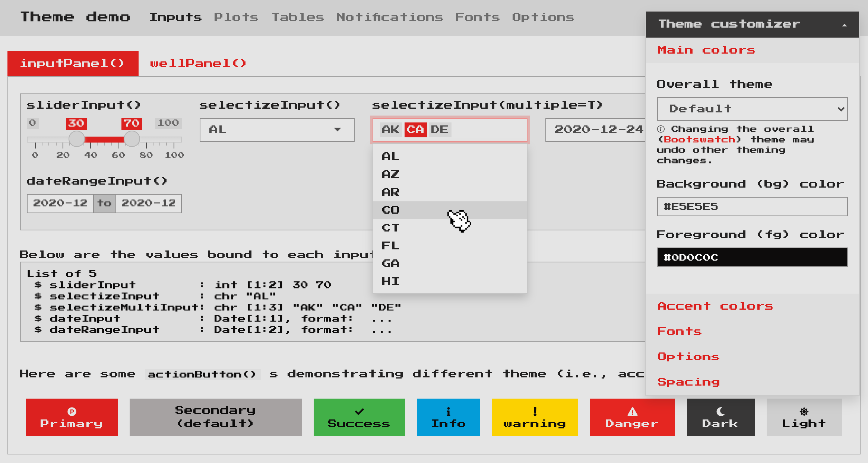Open the Accent colors section
Image resolution: width=868 pixels, height=463 pixels.
pos(715,306)
